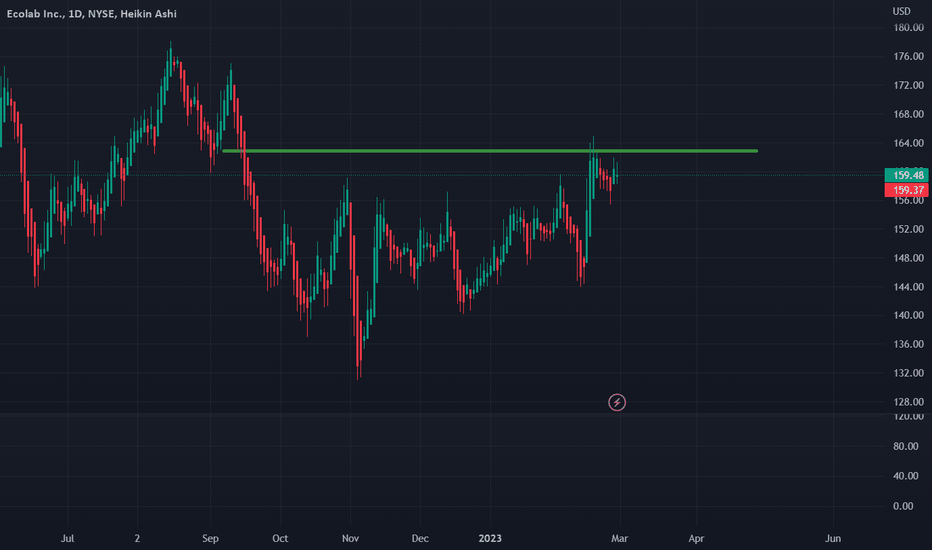Click the 132.00 price axis label
Screen dimensions: 932x550
pos(909,373)
